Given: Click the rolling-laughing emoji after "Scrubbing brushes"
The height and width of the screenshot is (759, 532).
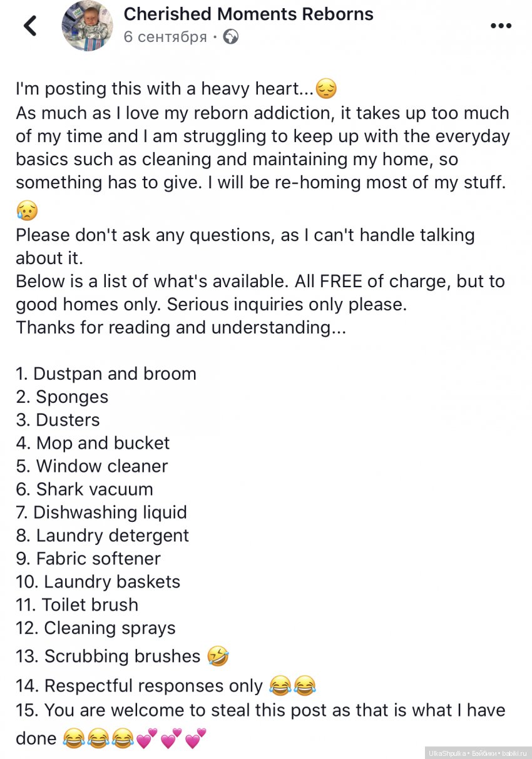Looking at the screenshot, I should pos(219,656).
